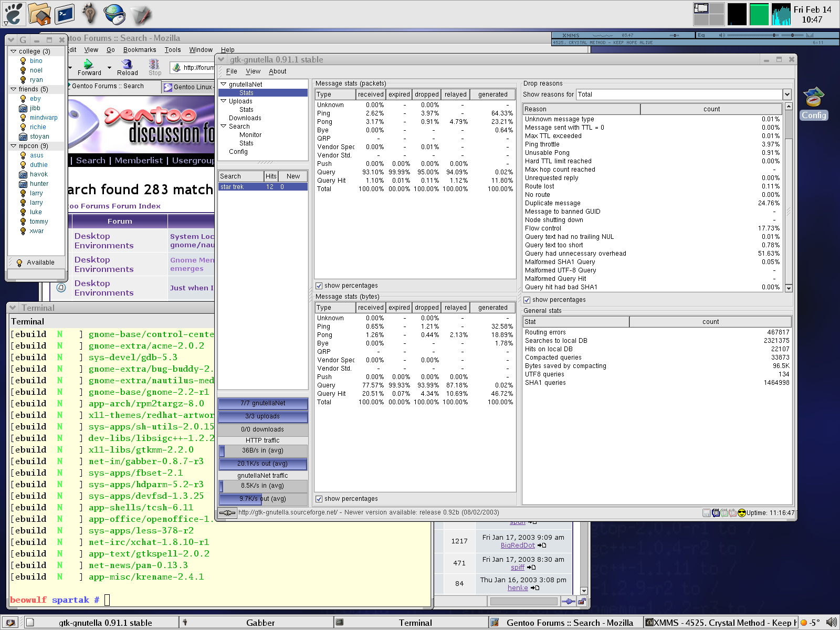The width and height of the screenshot is (840, 630).
Task: Click the view-latest-post icon next to BigRedDot
Action: pos(542,545)
